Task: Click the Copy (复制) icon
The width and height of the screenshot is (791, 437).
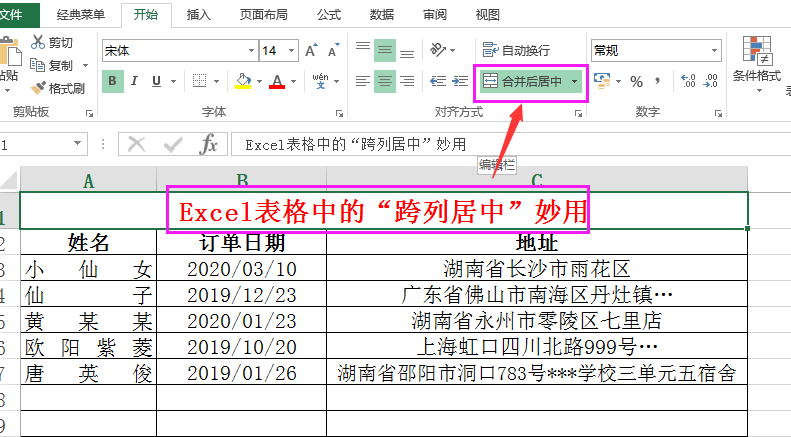Action: pyautogui.click(x=38, y=65)
